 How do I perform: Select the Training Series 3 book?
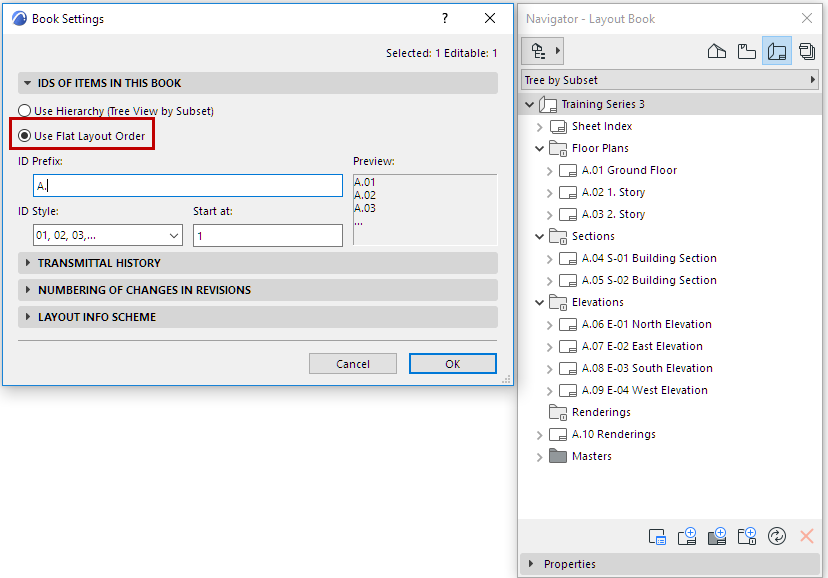tap(592, 105)
